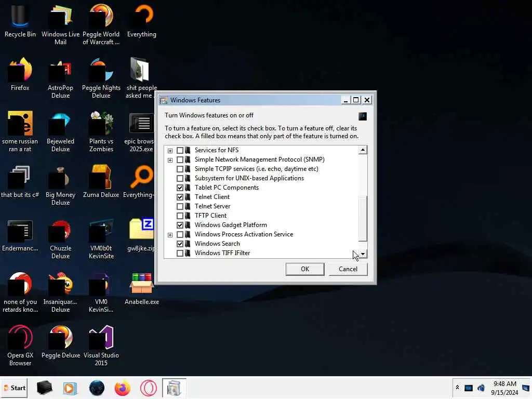Select the gw8jke.zip desktop file

141,235
